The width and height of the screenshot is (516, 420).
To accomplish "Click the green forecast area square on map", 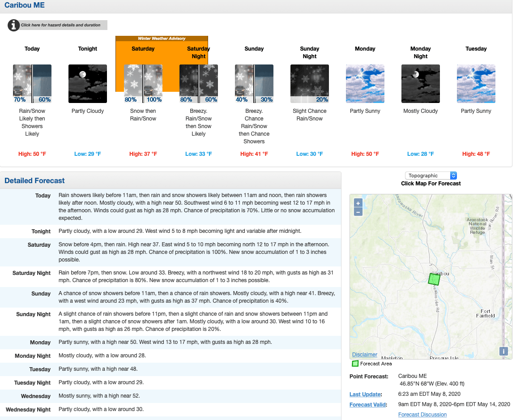I will pos(434,279).
